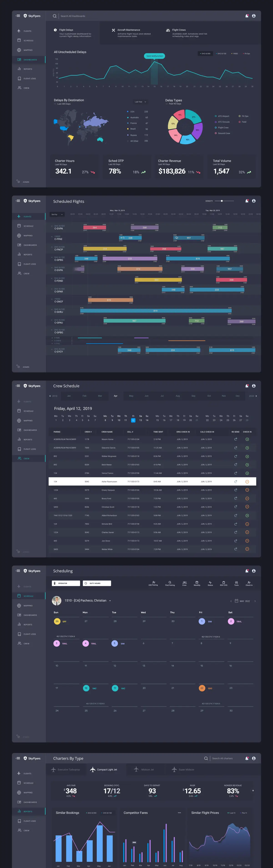Go to previous year 2018

pos(53,396)
